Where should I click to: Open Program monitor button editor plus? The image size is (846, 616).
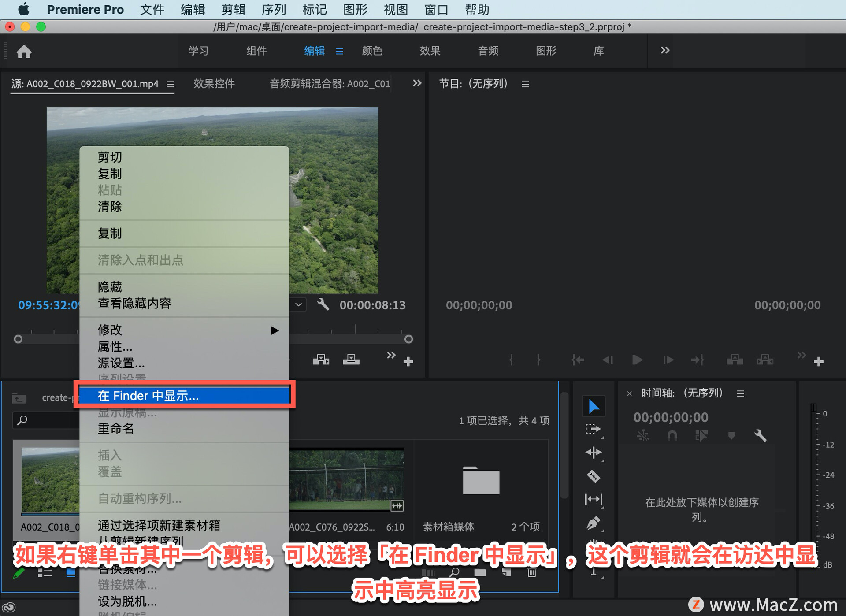[819, 362]
